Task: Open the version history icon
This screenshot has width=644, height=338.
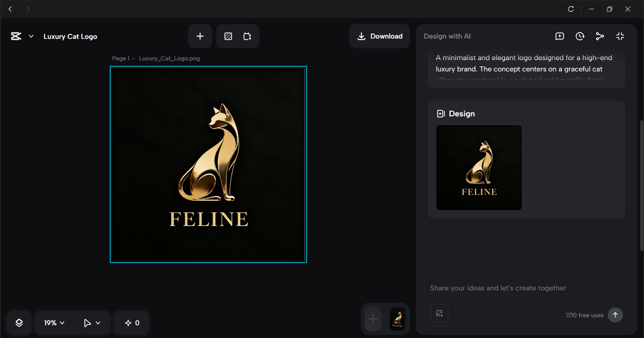Action: pyautogui.click(x=580, y=36)
